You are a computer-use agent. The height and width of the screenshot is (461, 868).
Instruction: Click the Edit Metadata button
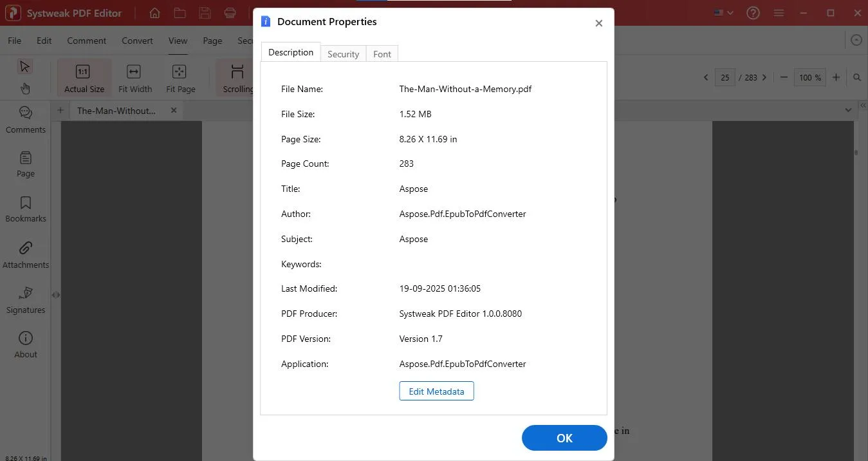(436, 391)
